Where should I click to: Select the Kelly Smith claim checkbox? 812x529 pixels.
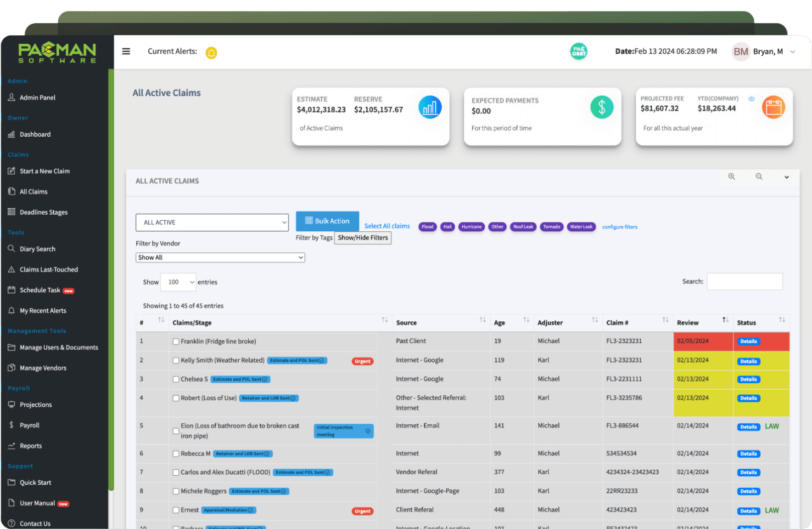click(176, 361)
